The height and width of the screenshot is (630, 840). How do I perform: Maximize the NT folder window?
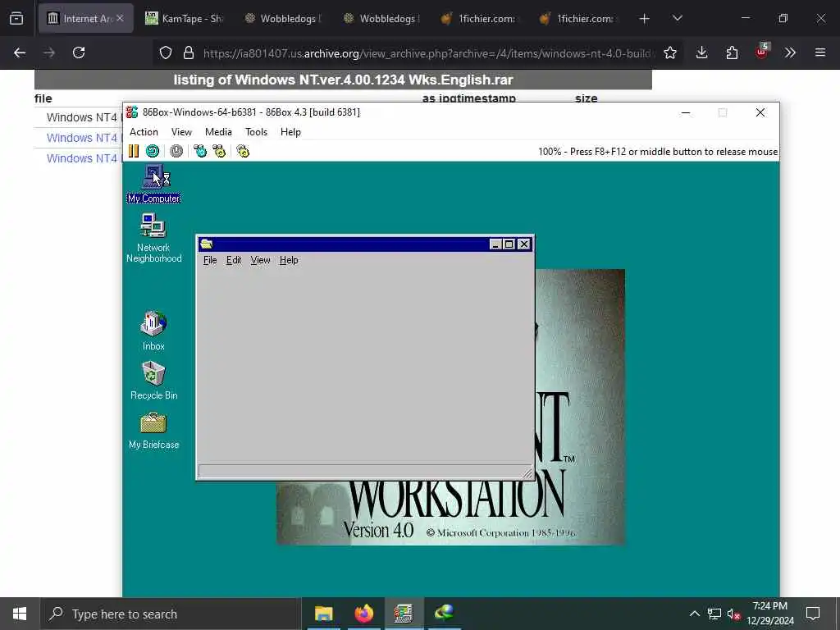[x=509, y=244]
